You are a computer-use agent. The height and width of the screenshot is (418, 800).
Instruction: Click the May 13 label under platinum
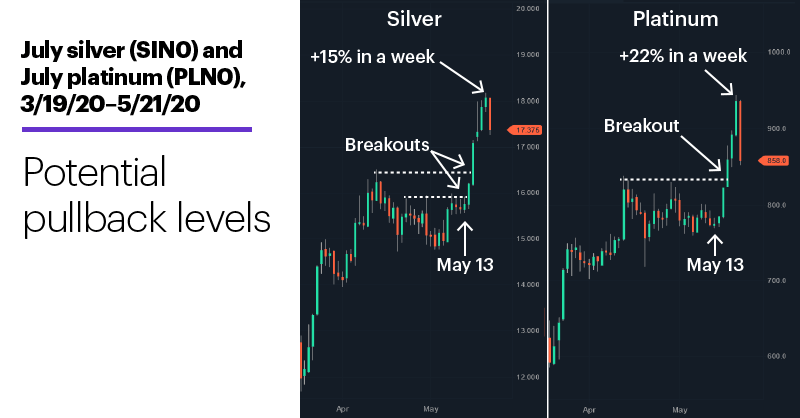click(715, 264)
